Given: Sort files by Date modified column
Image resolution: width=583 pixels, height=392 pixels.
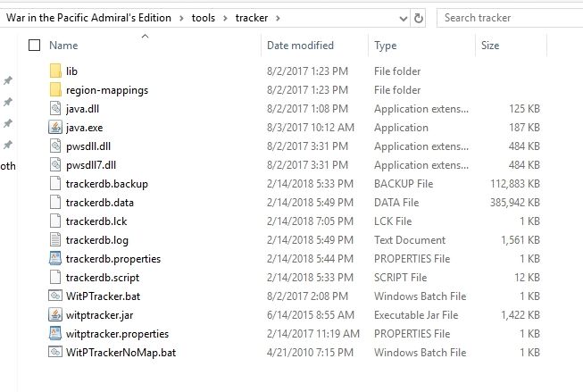Looking at the screenshot, I should [x=300, y=46].
